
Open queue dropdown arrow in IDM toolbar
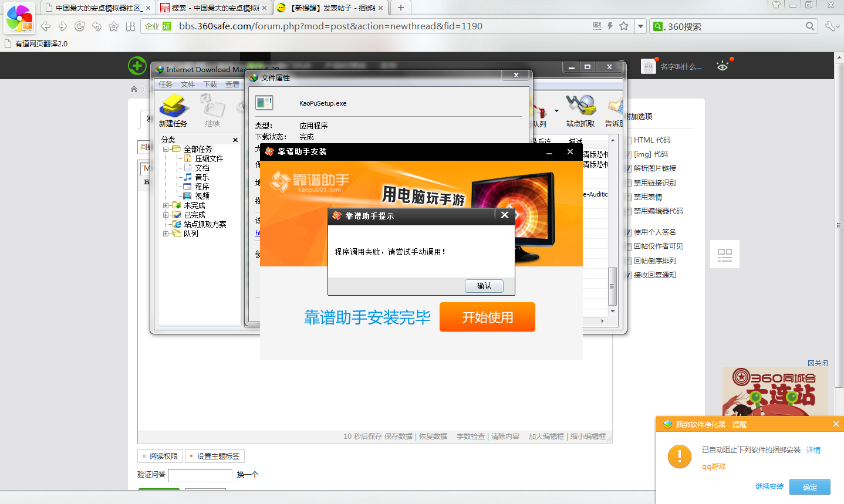pyautogui.click(x=556, y=110)
